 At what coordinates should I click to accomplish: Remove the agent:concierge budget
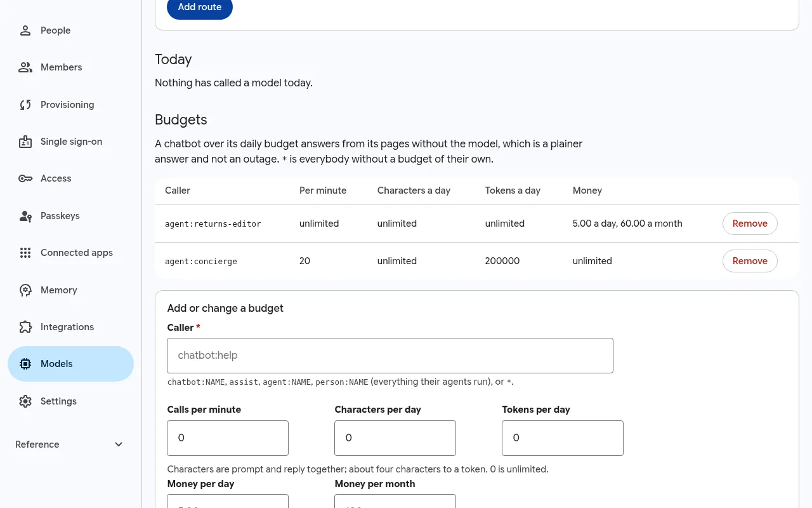tap(750, 261)
